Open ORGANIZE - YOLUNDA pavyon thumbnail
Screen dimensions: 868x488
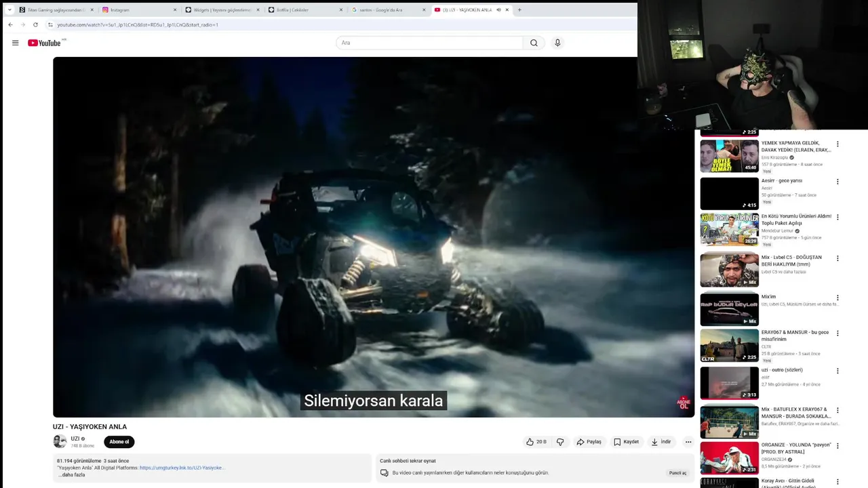pyautogui.click(x=730, y=457)
